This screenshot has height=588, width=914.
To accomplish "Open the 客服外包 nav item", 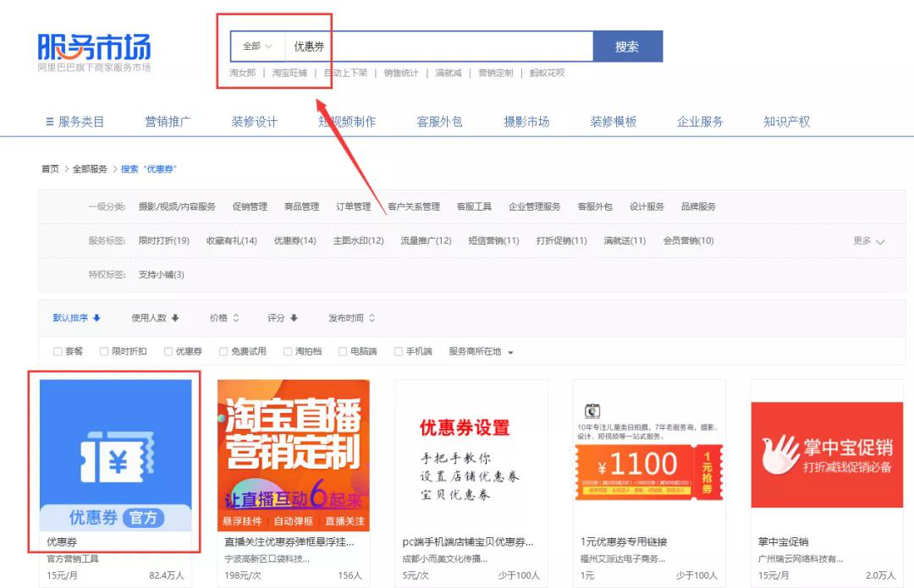I will click(439, 122).
